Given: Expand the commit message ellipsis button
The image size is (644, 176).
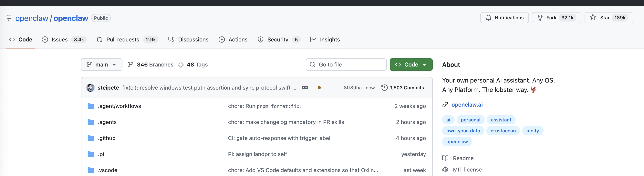Looking at the screenshot, I should point(305,88).
